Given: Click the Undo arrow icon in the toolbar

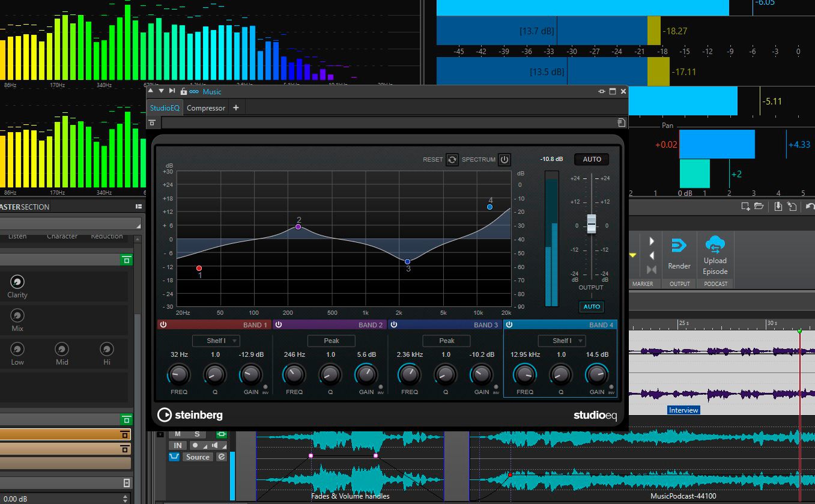Looking at the screenshot, I should pos(810,207).
